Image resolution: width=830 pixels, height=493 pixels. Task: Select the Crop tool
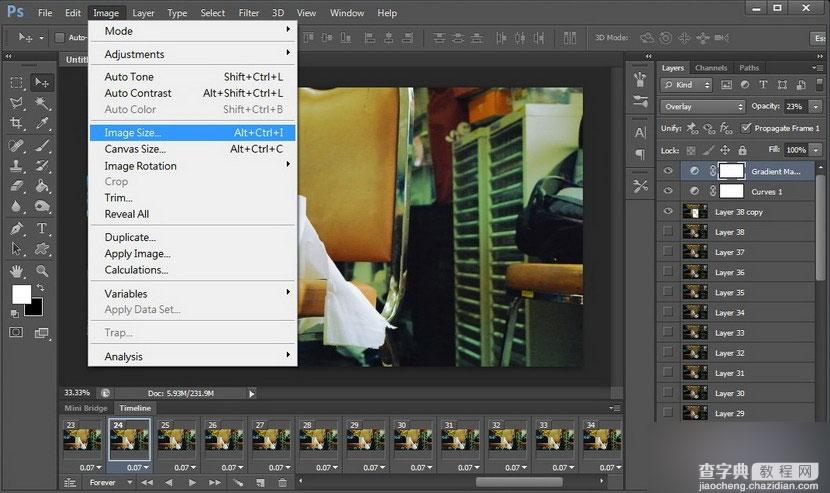tap(16, 123)
